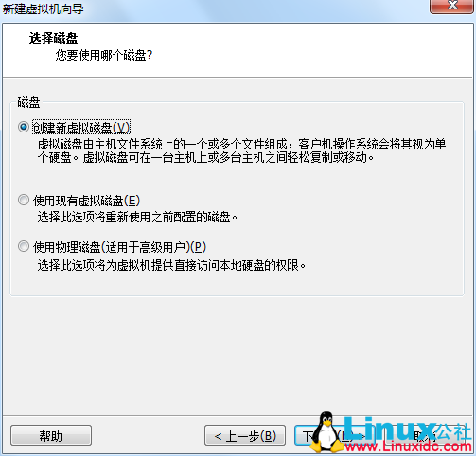Go back with the 上一步(B) button
Viewport: 476px width, 456px height.
click(245, 435)
